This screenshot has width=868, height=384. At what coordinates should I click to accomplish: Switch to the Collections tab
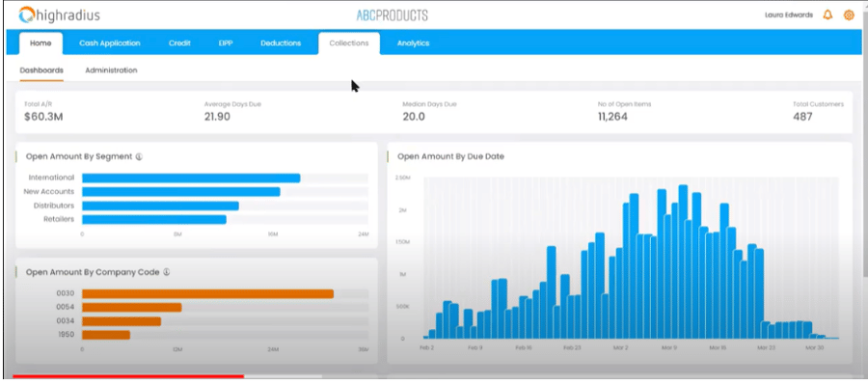click(349, 43)
